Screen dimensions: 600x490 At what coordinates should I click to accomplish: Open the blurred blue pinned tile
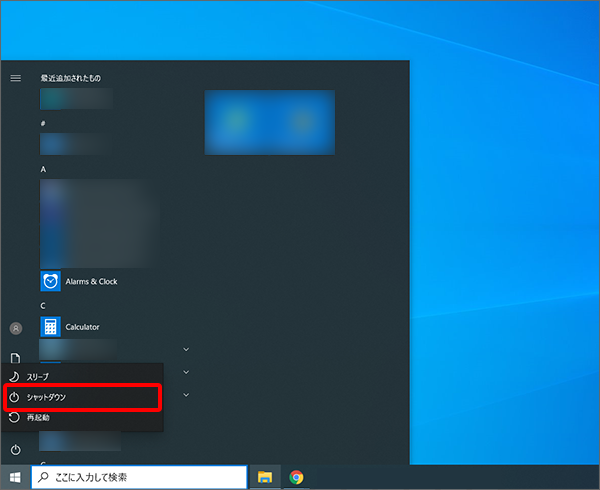(269, 122)
